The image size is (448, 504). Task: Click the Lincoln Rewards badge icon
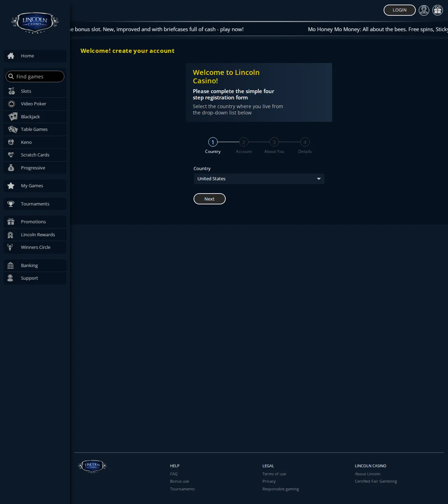(x=10, y=235)
